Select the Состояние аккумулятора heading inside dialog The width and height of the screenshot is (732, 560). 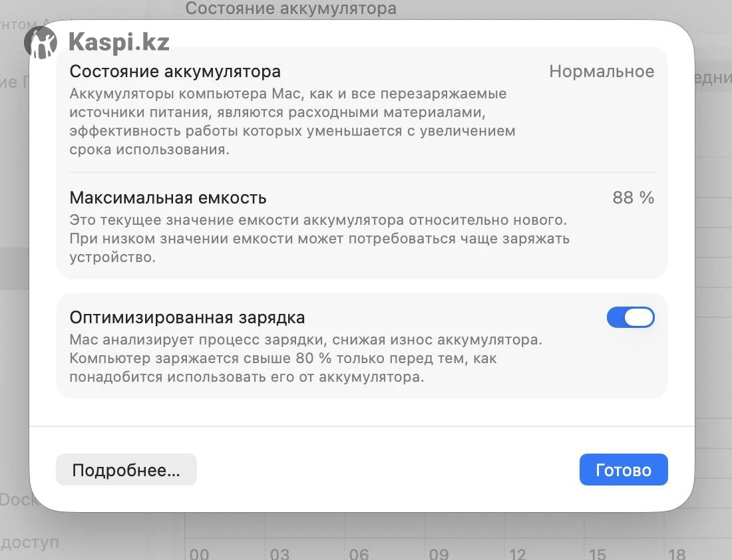(x=175, y=72)
